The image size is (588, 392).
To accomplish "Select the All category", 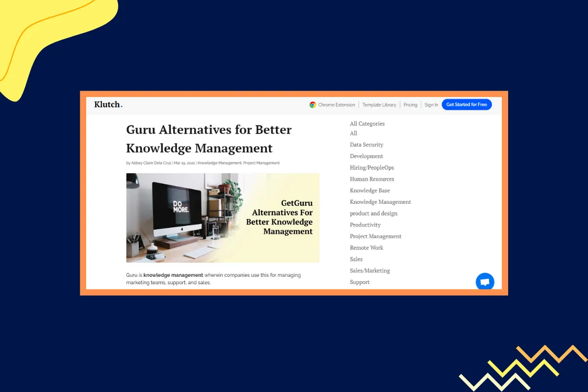I will [354, 133].
